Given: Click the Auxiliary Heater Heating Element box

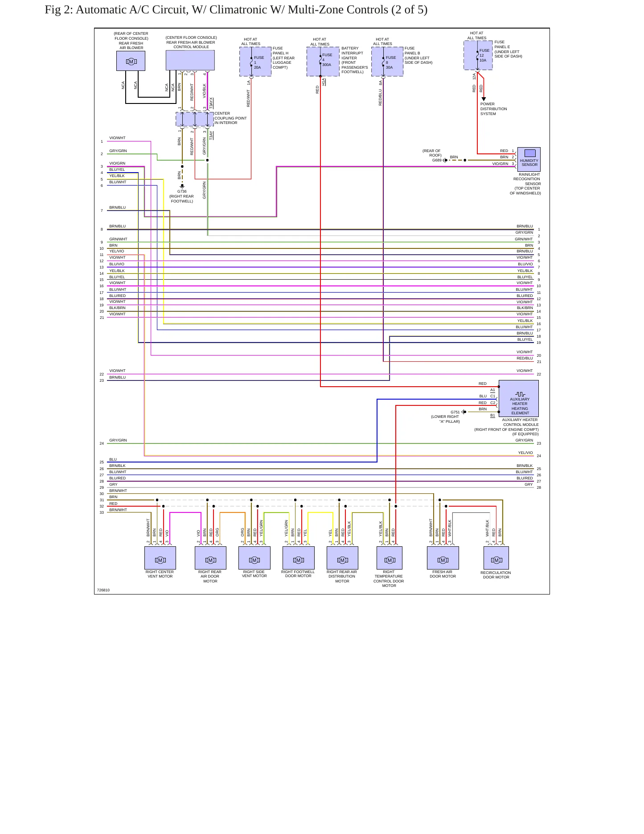Looking at the screenshot, I should 519,398.
